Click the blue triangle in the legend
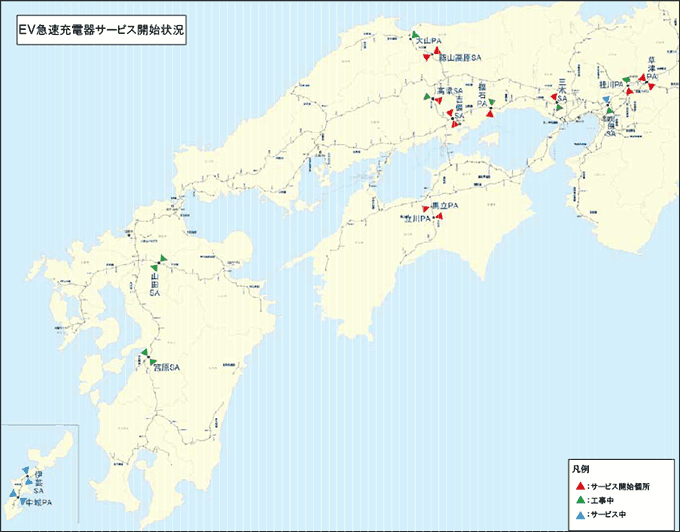 [580, 515]
